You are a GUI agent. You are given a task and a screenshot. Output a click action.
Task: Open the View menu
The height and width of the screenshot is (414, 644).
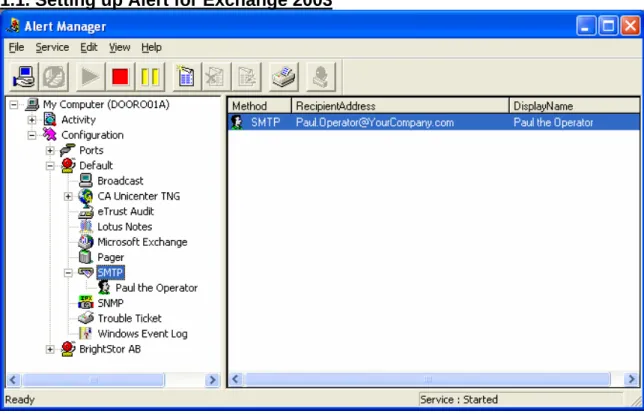[x=120, y=48]
